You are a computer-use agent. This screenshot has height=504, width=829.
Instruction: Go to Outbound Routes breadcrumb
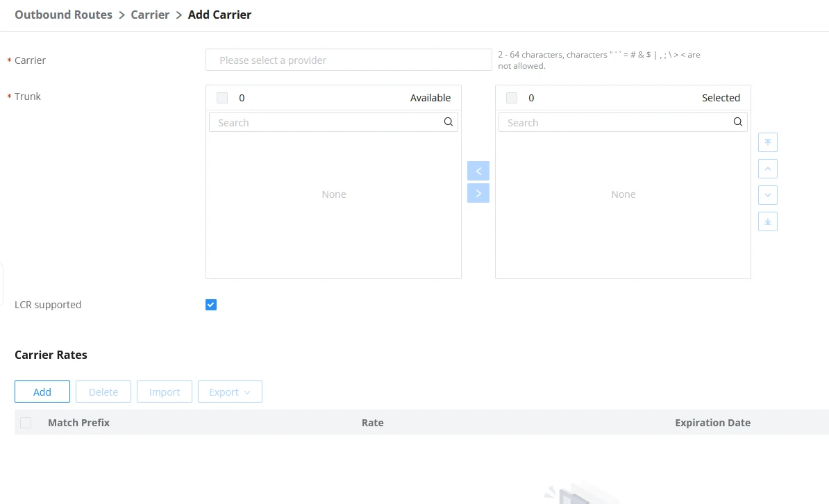63,15
